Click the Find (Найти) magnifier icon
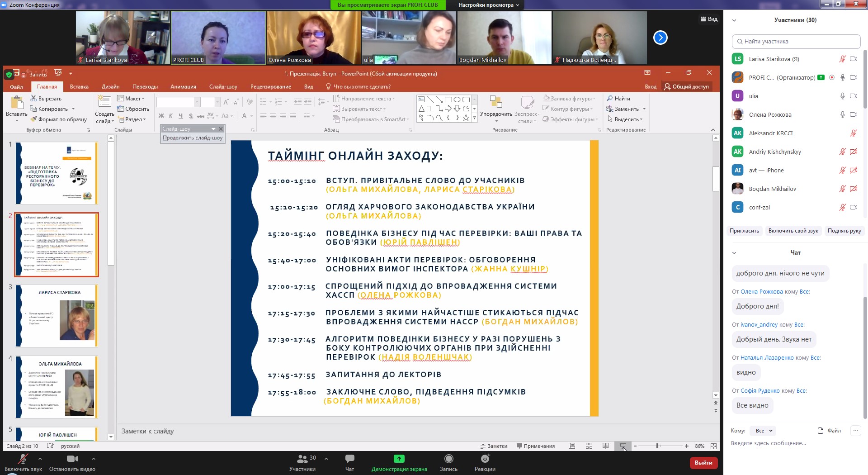 (610, 98)
